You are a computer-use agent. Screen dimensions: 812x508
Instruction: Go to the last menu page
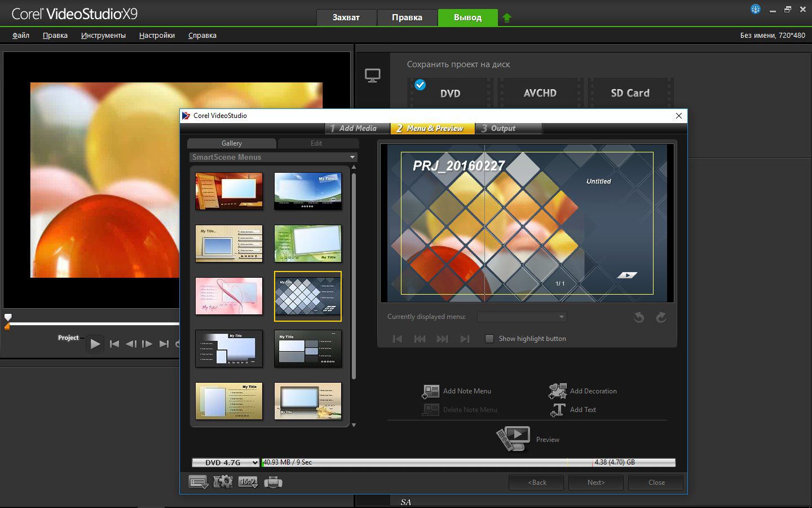coord(465,339)
